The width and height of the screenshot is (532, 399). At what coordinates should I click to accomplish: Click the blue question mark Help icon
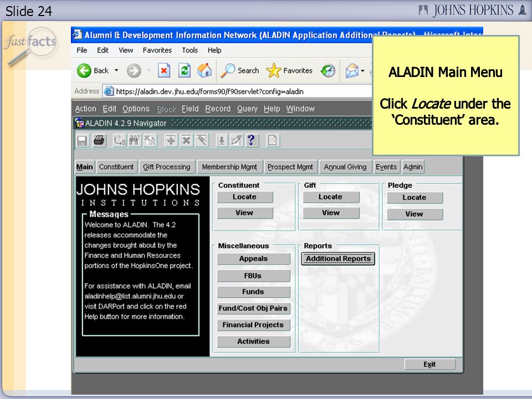pos(252,140)
